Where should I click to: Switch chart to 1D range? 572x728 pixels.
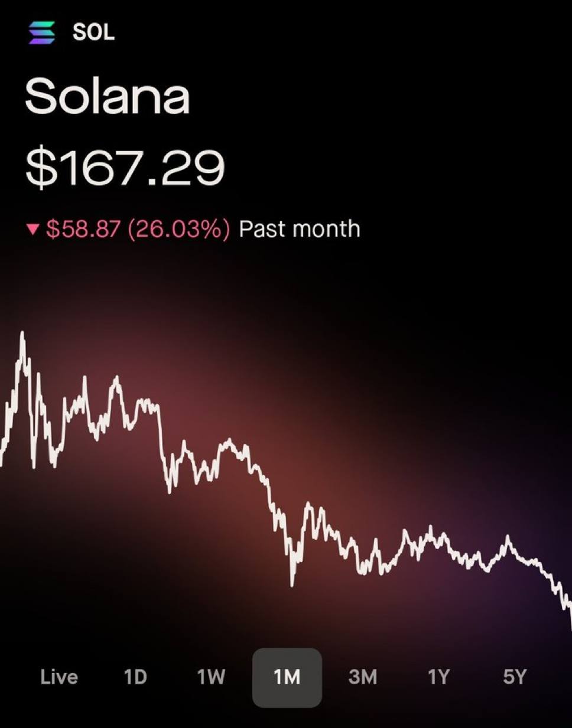(135, 677)
